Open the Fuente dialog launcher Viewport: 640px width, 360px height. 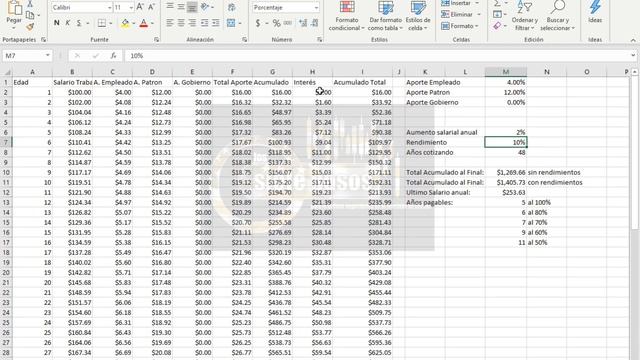(157, 40)
